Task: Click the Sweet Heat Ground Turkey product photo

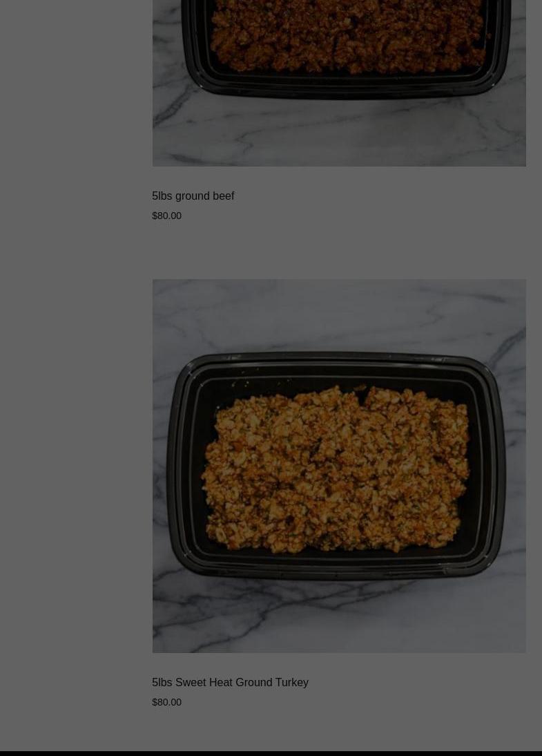Action: [339, 466]
